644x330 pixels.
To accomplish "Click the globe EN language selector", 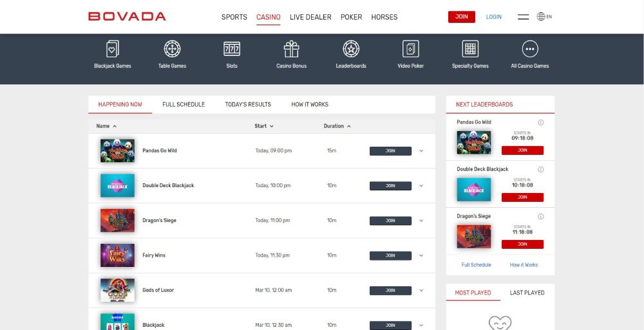I will (x=544, y=17).
